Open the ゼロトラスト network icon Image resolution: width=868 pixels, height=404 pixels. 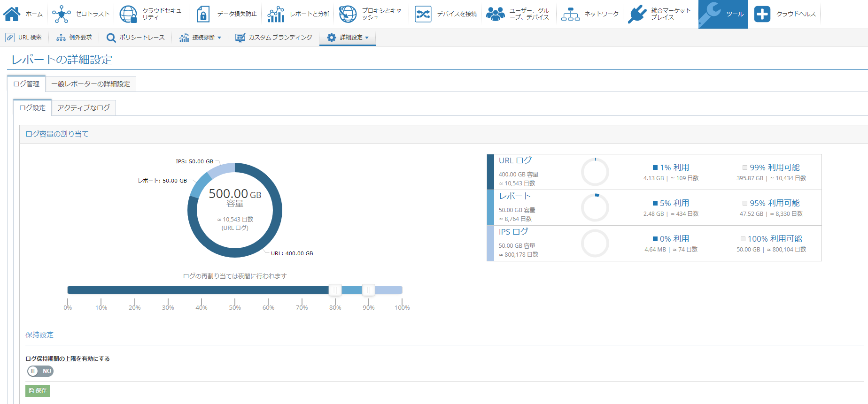click(62, 14)
